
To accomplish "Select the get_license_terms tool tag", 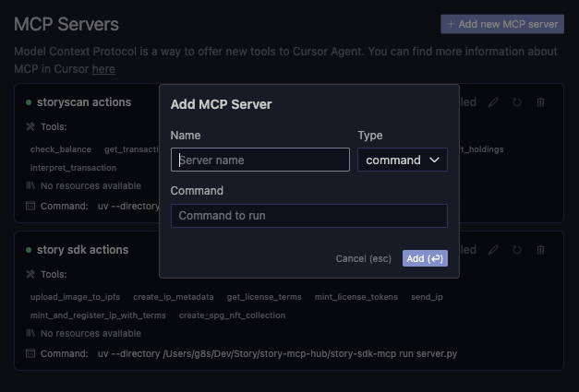I will pos(263,297).
